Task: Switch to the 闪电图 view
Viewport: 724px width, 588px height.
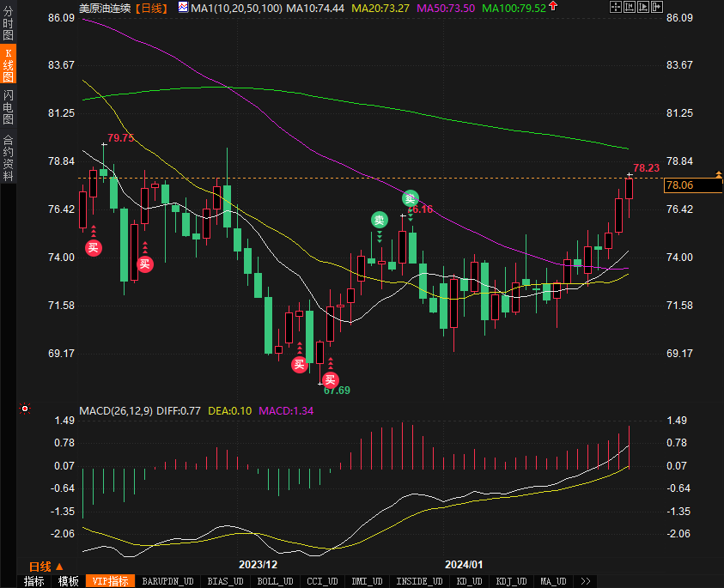Action: [8, 106]
